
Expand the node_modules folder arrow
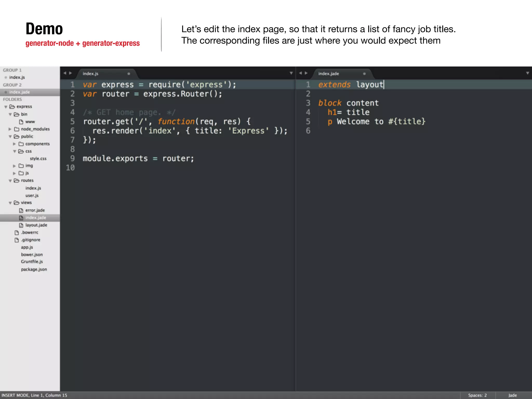[x=10, y=129]
